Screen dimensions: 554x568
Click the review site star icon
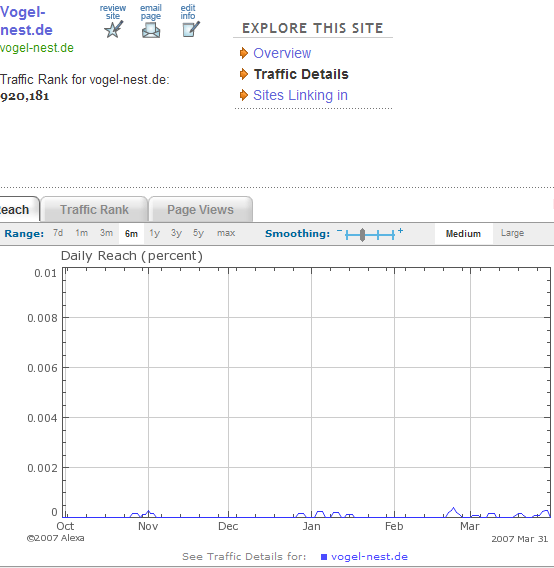[x=113, y=29]
